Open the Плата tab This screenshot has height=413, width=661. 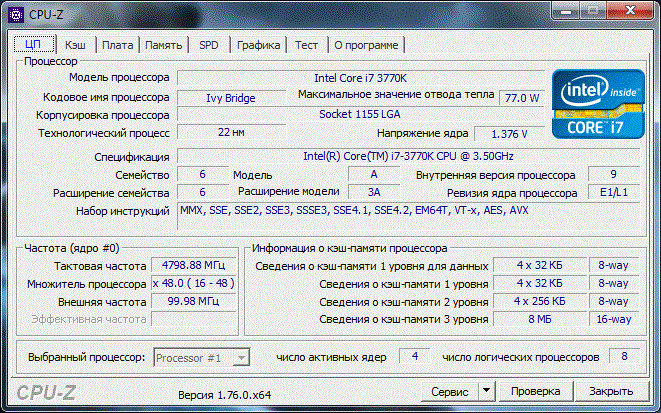coord(118,45)
